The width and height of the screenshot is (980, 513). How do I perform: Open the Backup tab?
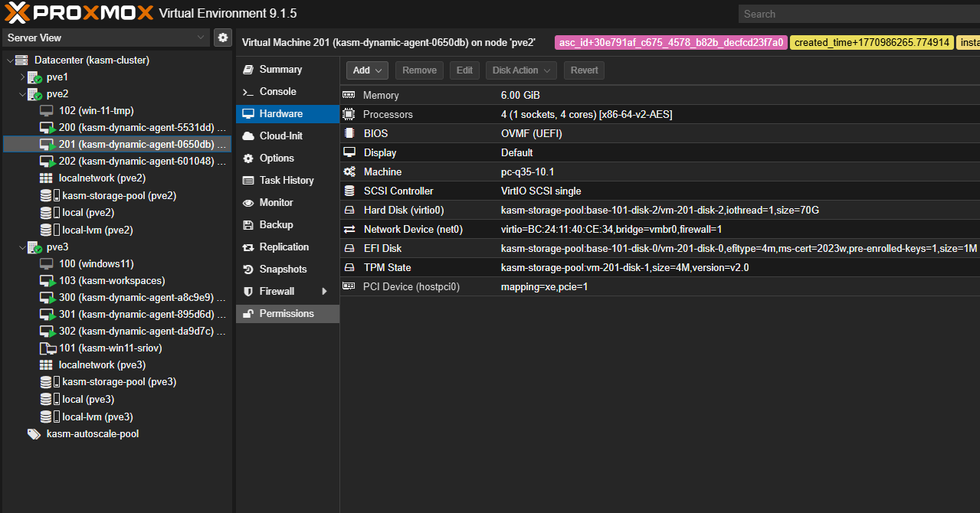pyautogui.click(x=287, y=225)
